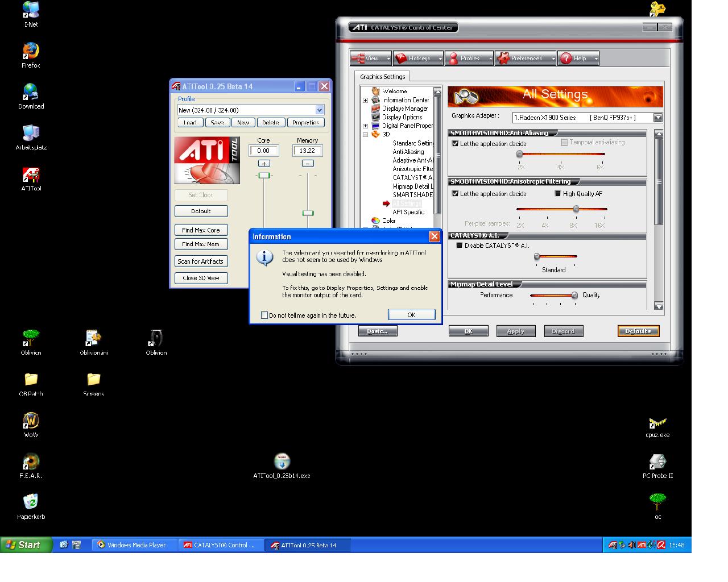Viewport: 728px width, 582px height.
Task: Open the Oblivion tree icon shortcut
Action: click(x=31, y=342)
